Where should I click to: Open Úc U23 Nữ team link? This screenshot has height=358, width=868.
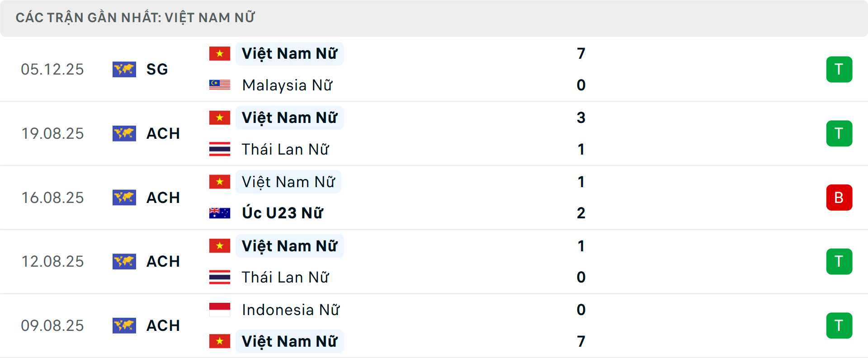283,213
